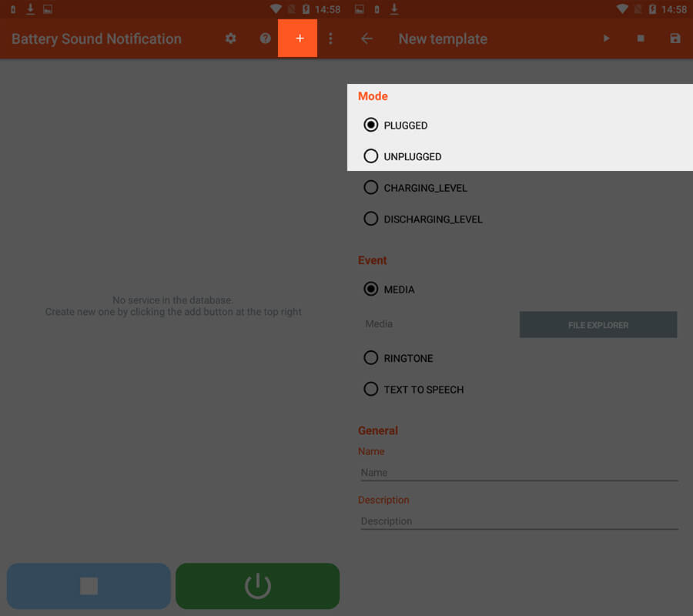Image resolution: width=693 pixels, height=616 pixels.
Task: Open settings gear in app bar
Action: tap(230, 38)
